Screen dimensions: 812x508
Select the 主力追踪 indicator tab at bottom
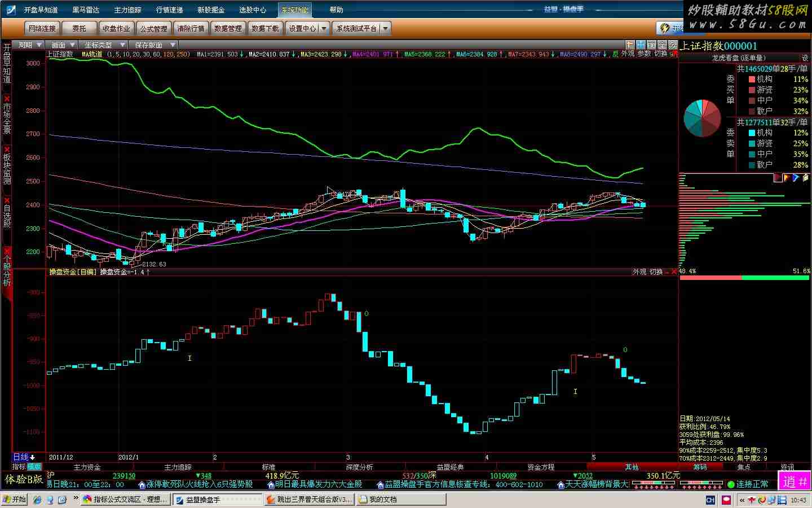click(178, 467)
